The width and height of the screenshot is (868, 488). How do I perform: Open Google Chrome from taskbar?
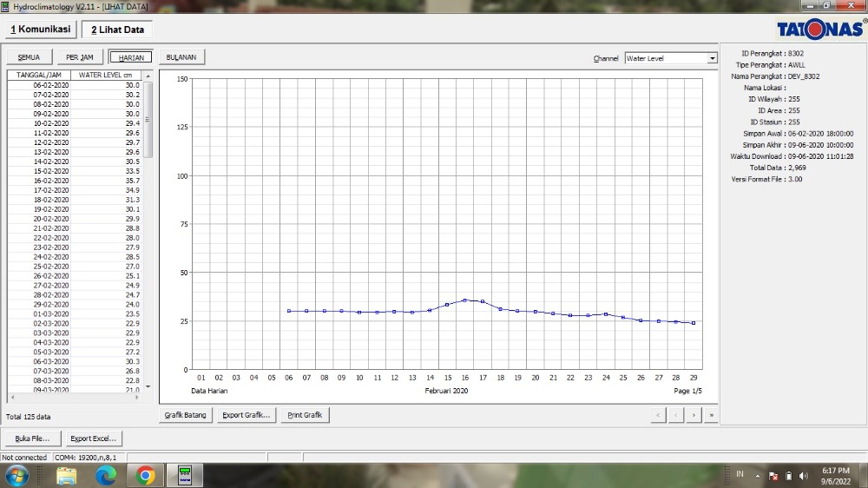click(x=145, y=475)
